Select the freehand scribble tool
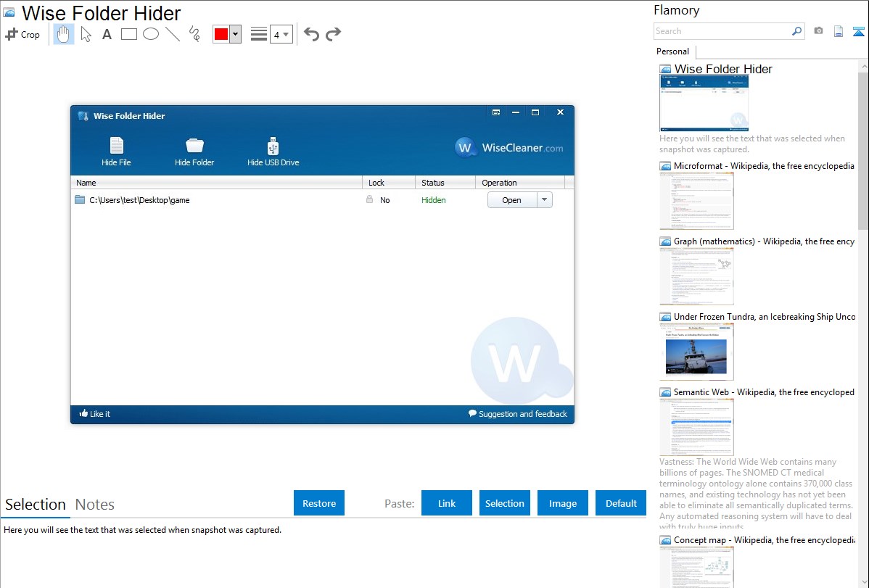Image resolution: width=869 pixels, height=588 pixels. click(194, 34)
